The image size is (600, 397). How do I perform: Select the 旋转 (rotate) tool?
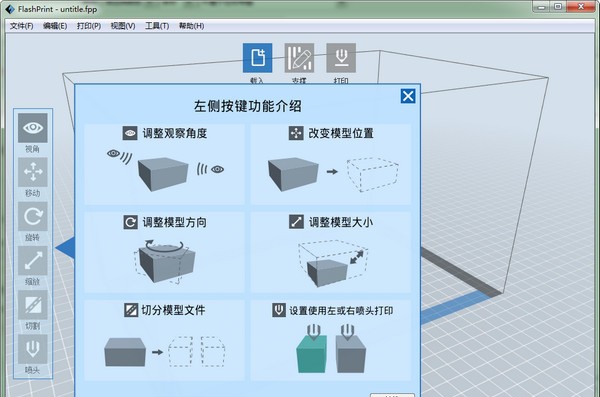pos(33,216)
